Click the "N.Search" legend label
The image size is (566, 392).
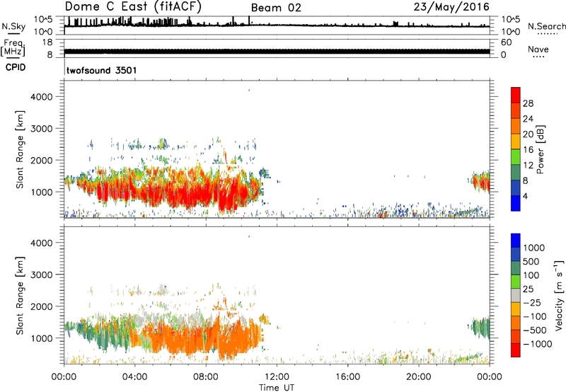(x=546, y=26)
